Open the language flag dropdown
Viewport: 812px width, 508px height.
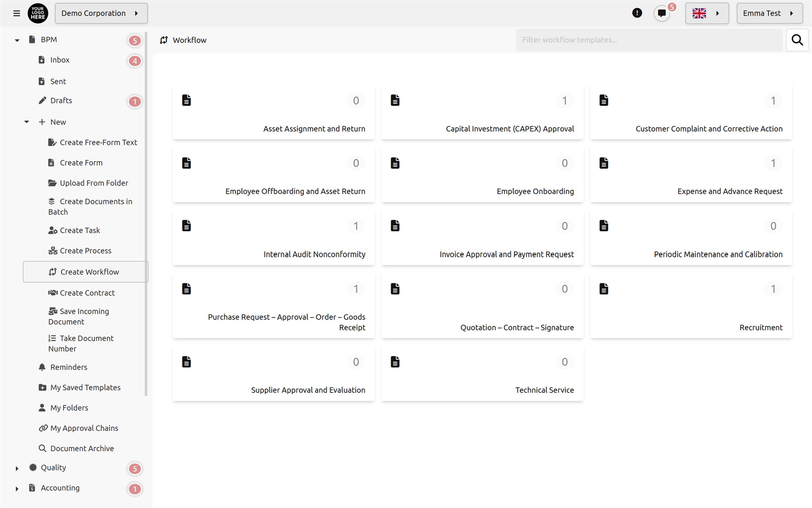(x=707, y=13)
